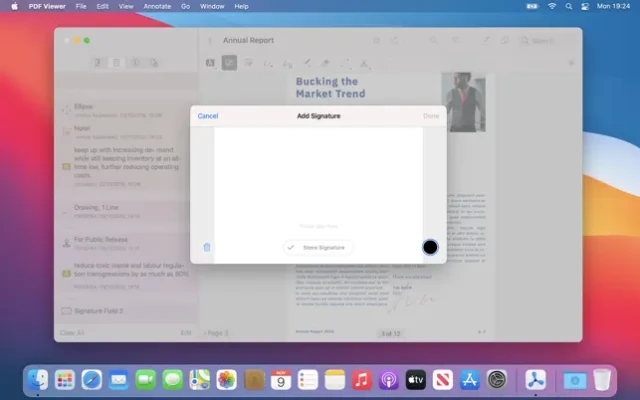Open the App Store dock icon
640x400 pixels.
[x=470, y=380]
